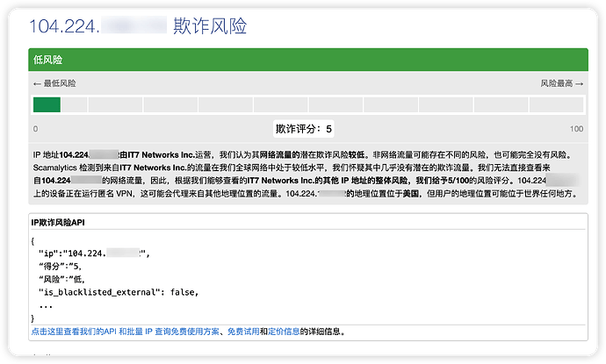The width and height of the screenshot is (606, 364).
Task: Click the 0 scale minimum value
Action: coord(35,129)
